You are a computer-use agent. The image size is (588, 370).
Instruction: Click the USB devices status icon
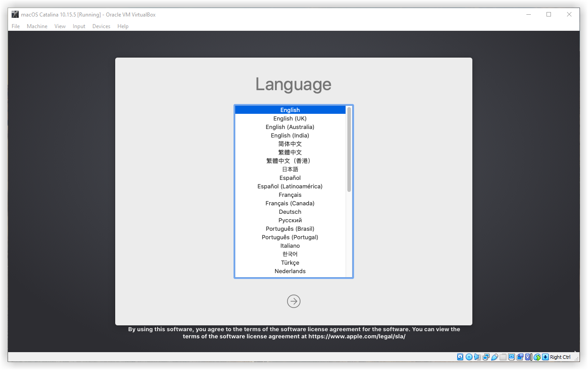(494, 357)
